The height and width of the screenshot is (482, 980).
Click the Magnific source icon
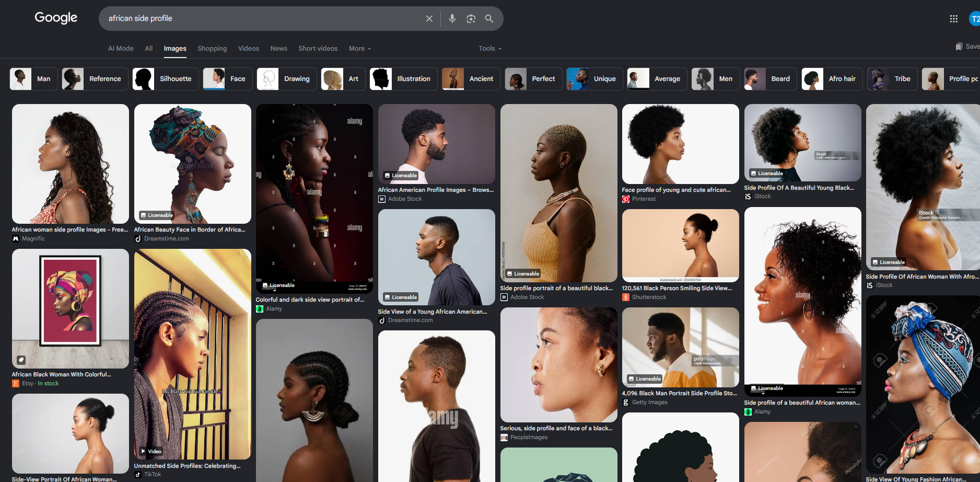[x=16, y=238]
